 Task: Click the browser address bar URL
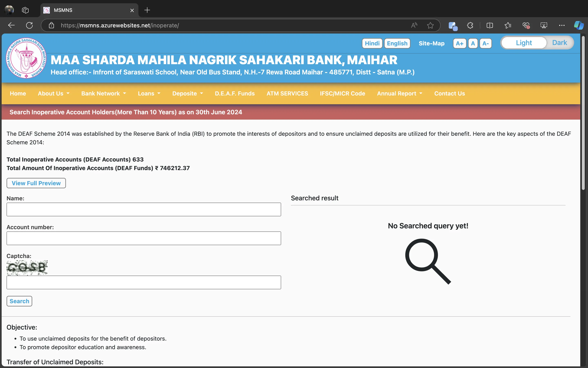120,25
